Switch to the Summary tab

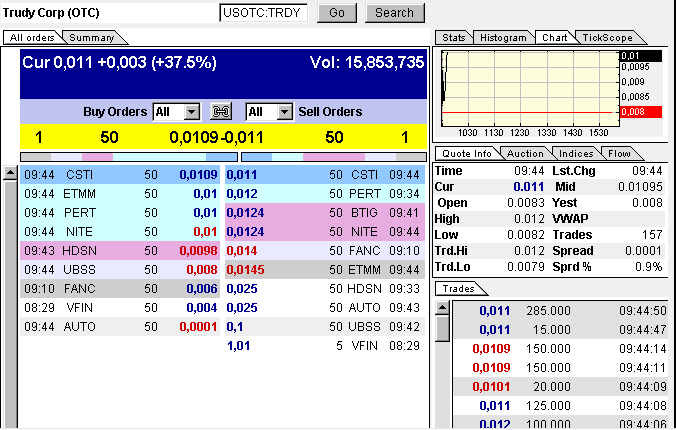pos(92,38)
